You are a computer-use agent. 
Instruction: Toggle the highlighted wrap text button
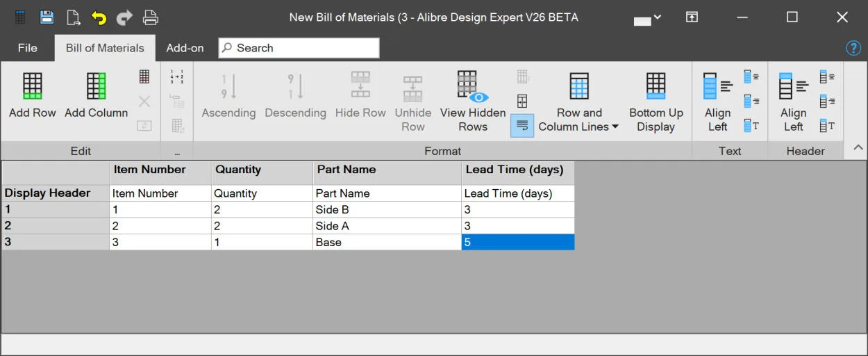click(522, 126)
